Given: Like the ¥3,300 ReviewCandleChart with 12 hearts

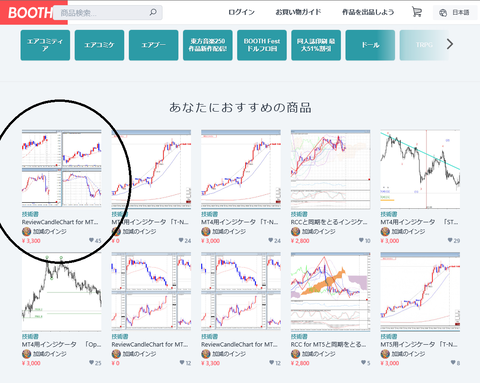Looking at the screenshot, I should [x=271, y=363].
